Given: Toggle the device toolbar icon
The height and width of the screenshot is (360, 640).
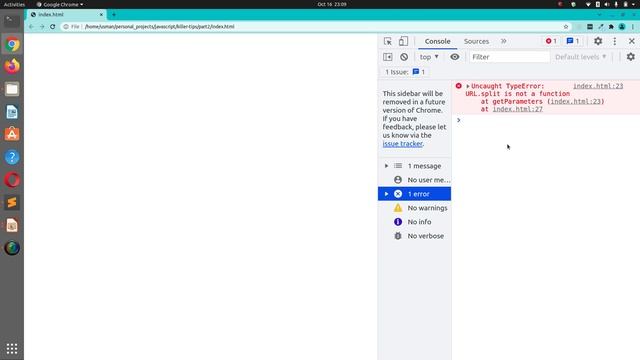Looking at the screenshot, I should pos(403,41).
